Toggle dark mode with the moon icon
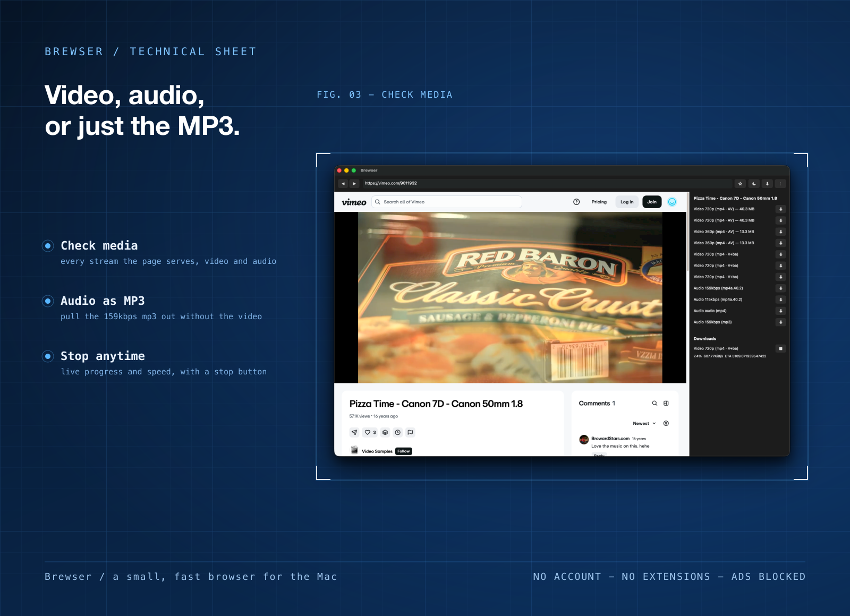The image size is (850, 616). pyautogui.click(x=754, y=184)
